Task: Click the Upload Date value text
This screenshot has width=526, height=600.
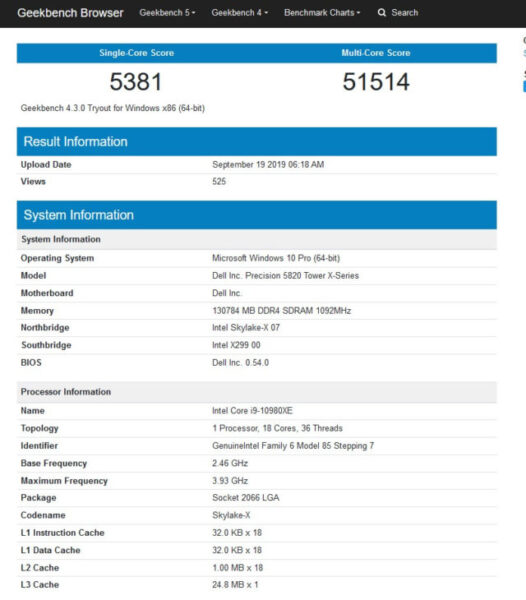Action: tap(268, 165)
